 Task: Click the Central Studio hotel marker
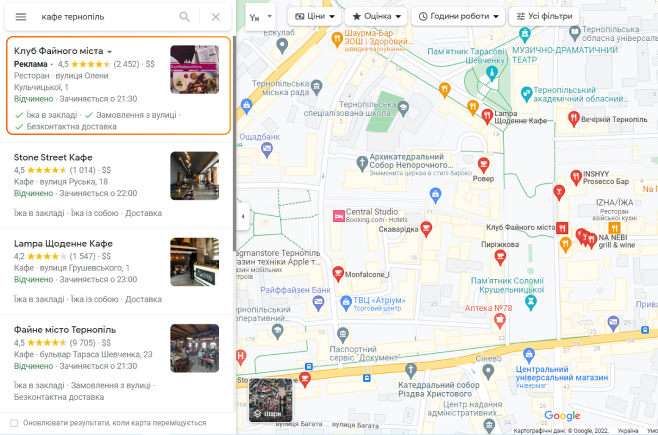click(339, 216)
